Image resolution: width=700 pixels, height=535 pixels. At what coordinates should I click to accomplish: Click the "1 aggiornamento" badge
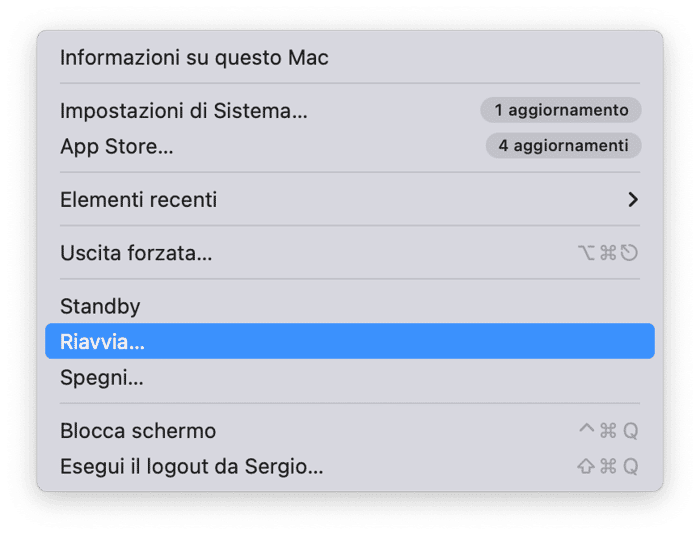[560, 110]
